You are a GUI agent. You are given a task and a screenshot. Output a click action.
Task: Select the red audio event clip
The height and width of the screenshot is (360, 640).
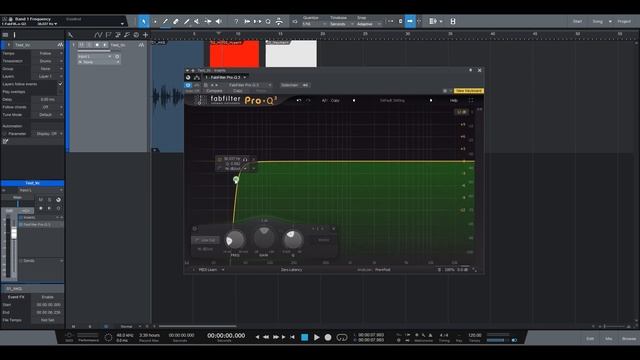click(x=234, y=53)
